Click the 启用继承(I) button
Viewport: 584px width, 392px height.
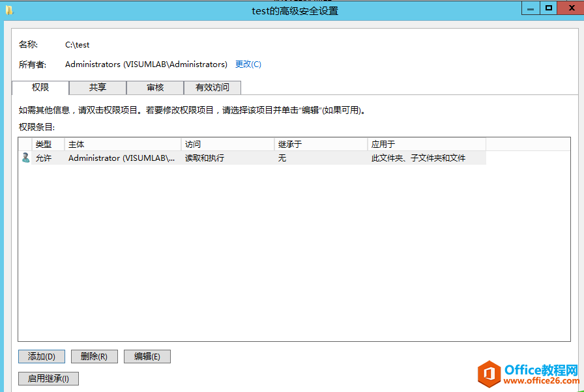(x=48, y=378)
